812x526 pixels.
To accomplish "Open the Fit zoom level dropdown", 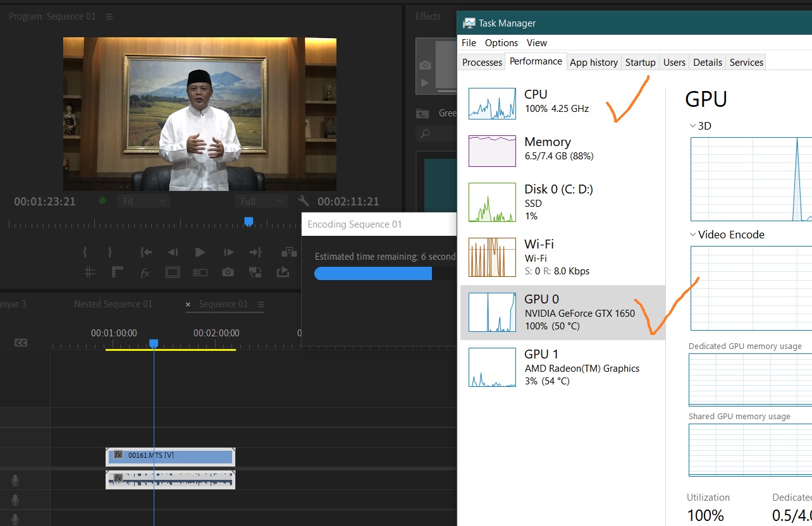I will click(144, 202).
